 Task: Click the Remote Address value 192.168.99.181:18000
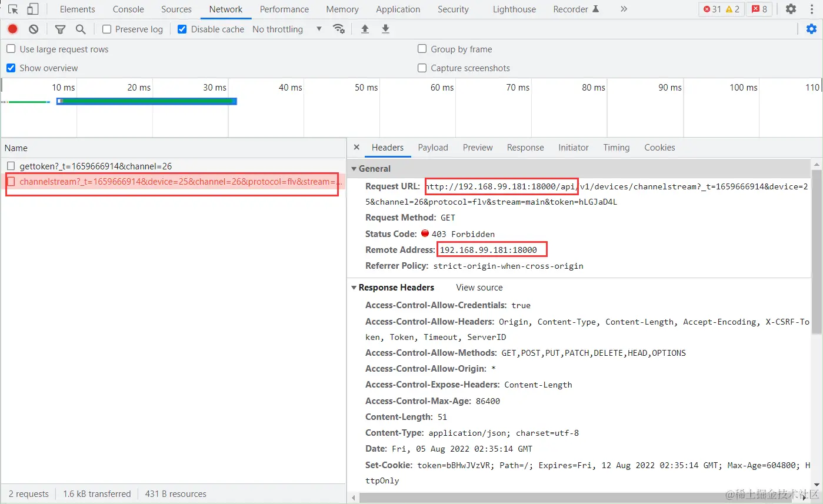488,250
